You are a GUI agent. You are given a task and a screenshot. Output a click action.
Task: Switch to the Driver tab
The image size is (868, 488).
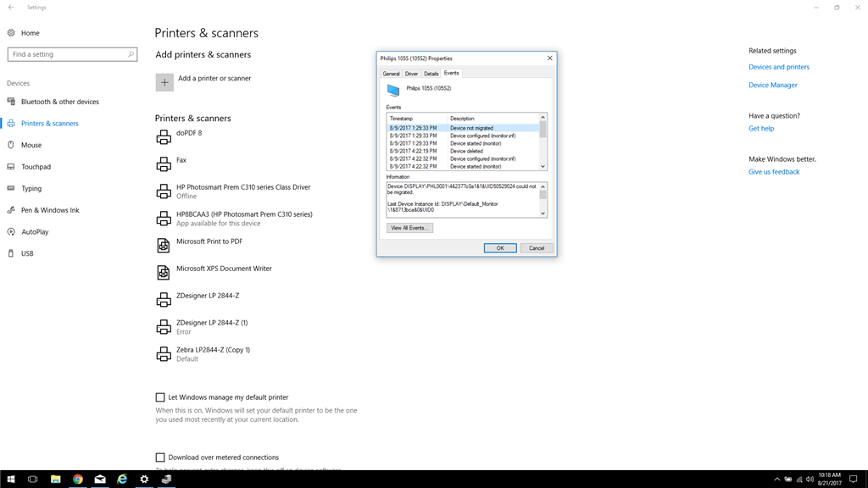(411, 74)
